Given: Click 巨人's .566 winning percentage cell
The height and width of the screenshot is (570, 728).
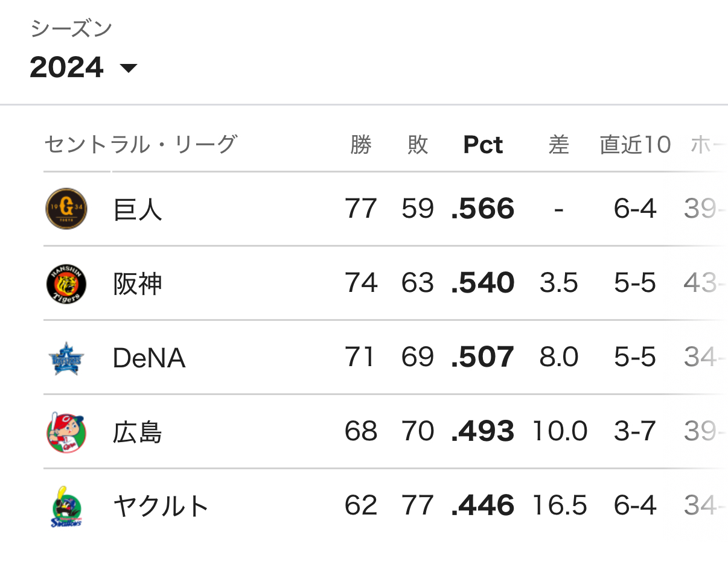Looking at the screenshot, I should [x=483, y=209].
